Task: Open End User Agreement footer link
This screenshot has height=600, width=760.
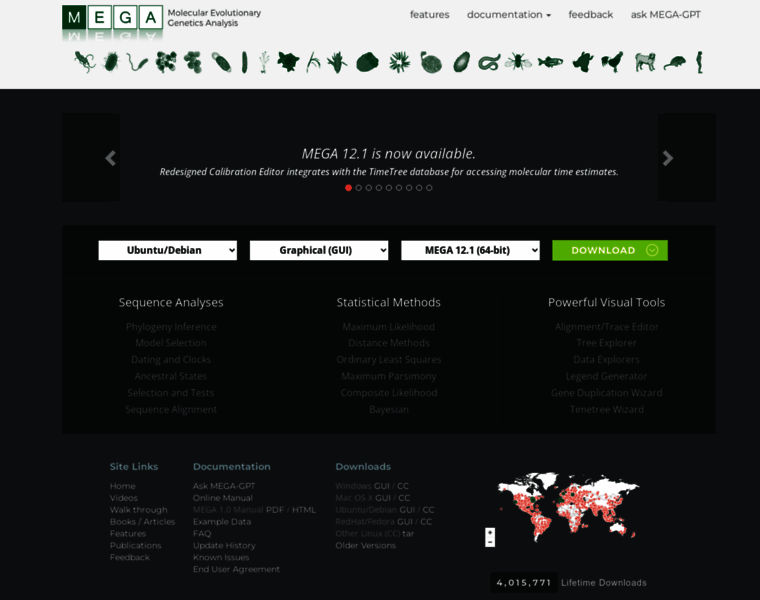Action: 236,569
